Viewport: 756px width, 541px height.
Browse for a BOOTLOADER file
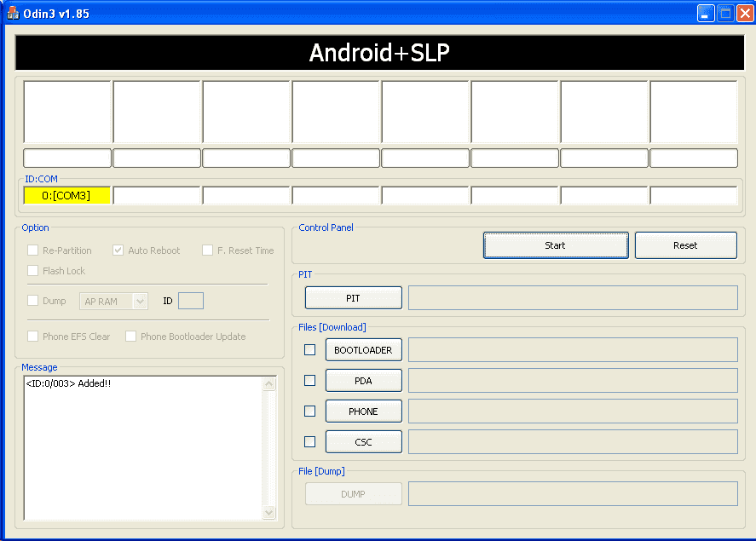[x=364, y=350]
